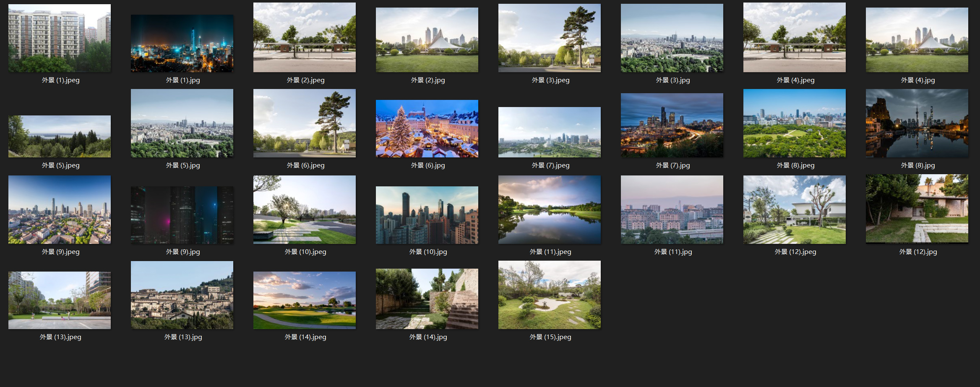Click the file name 外景 (1).jpg

coord(183,80)
